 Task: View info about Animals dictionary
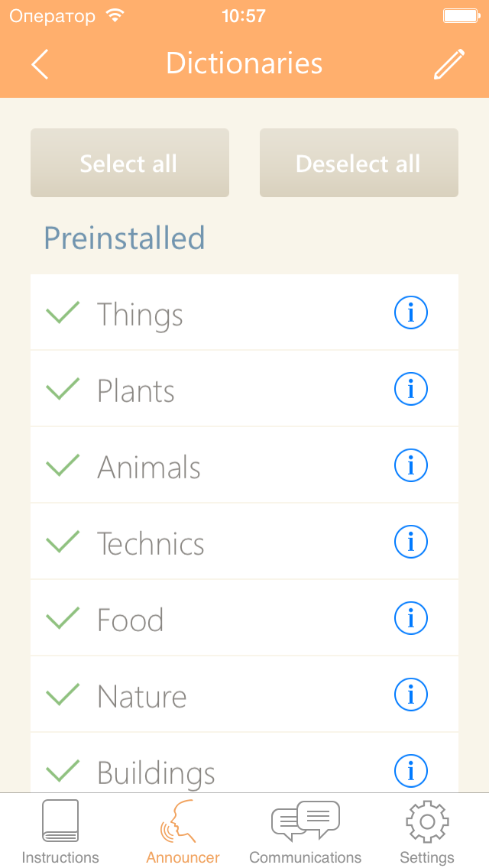click(411, 465)
